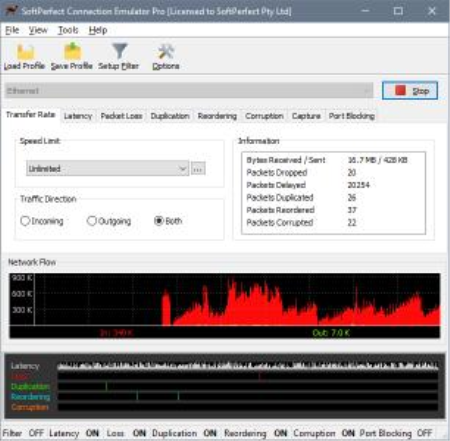The height and width of the screenshot is (441, 450).
Task: Switch to the Reordering tab
Action: pos(217,116)
